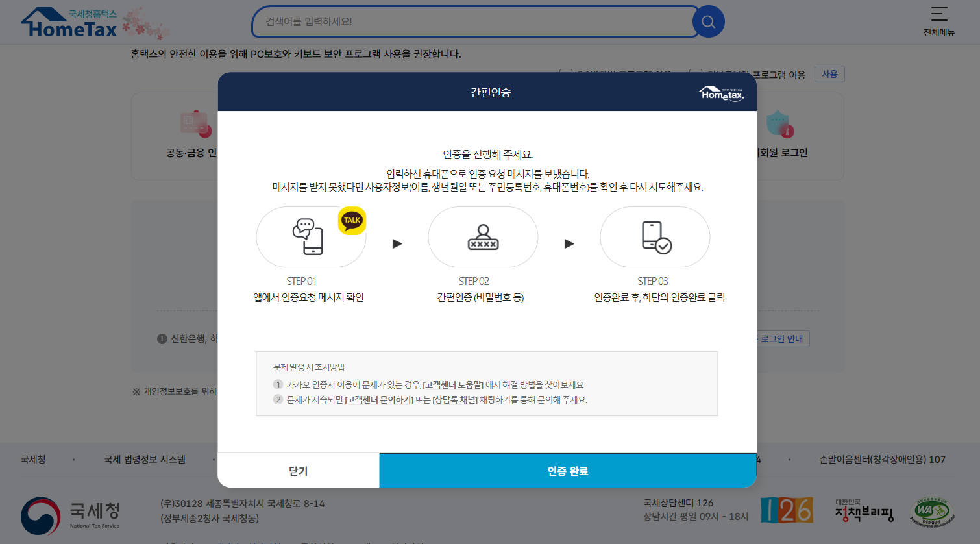
Task: Click the phone verification icon in STEP 03
Action: point(654,236)
